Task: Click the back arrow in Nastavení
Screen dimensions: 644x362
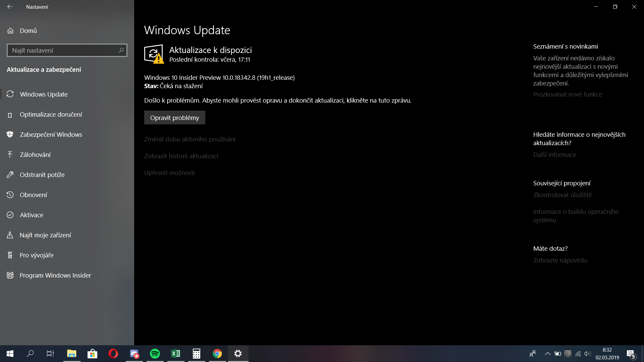Action: coord(10,7)
